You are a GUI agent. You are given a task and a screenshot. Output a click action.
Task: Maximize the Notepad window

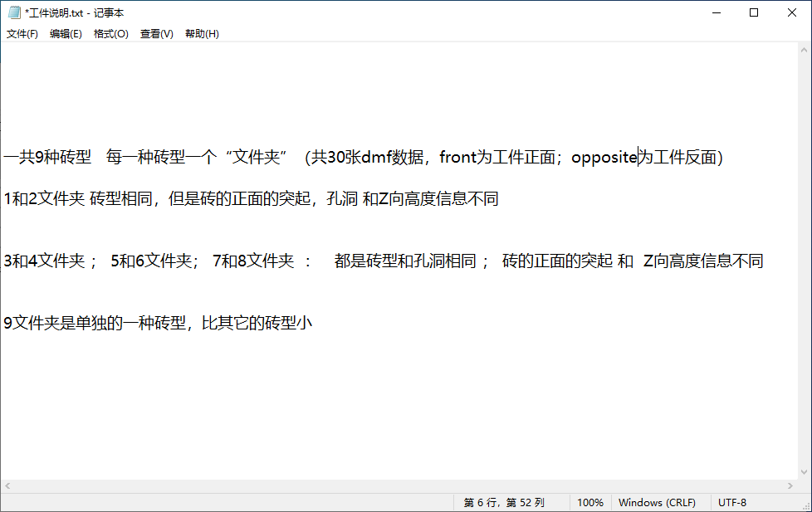point(754,12)
